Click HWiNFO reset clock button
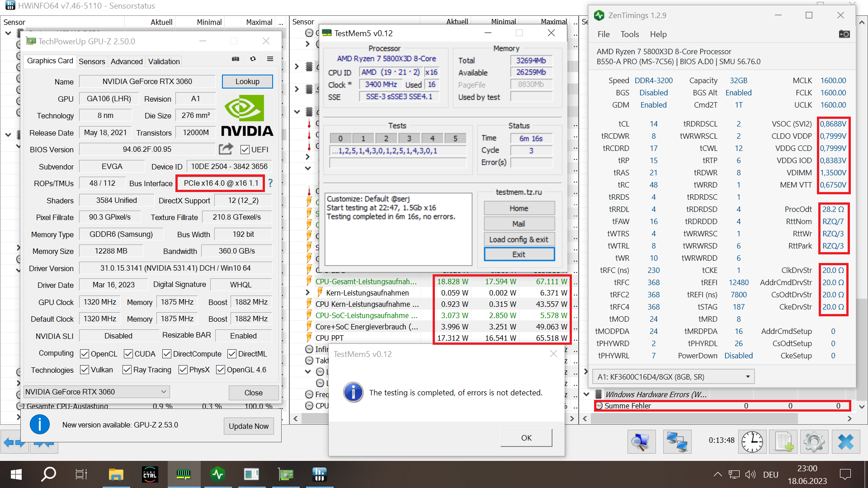 (x=752, y=441)
